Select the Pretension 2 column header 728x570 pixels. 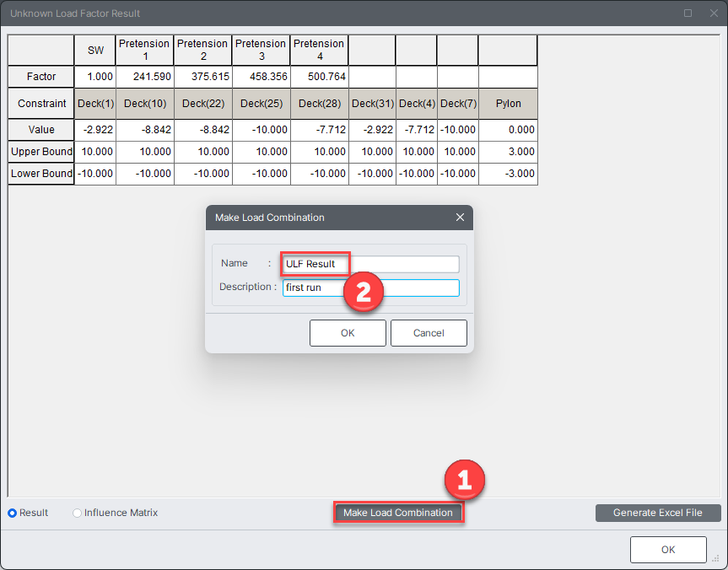203,50
